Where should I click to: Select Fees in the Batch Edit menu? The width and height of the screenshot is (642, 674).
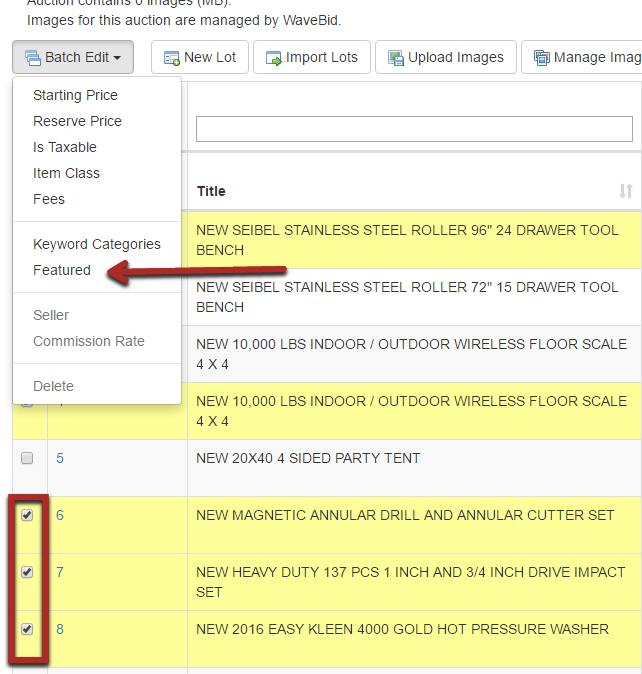(x=49, y=199)
